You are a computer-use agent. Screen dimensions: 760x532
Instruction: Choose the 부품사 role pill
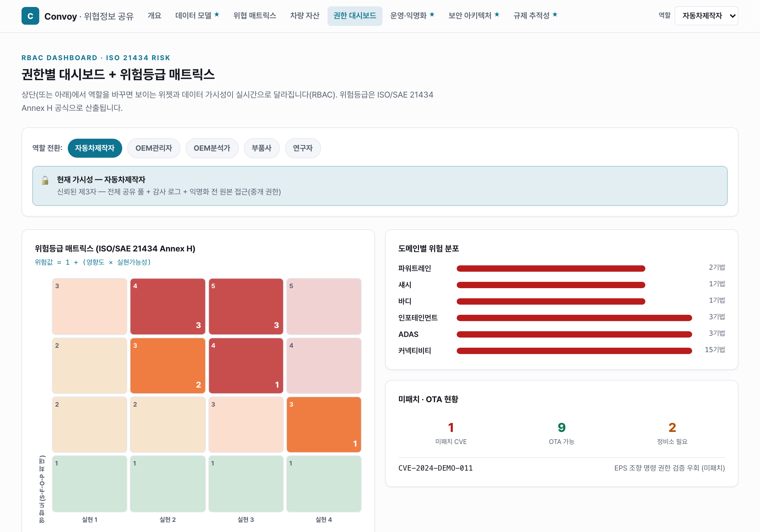click(262, 148)
